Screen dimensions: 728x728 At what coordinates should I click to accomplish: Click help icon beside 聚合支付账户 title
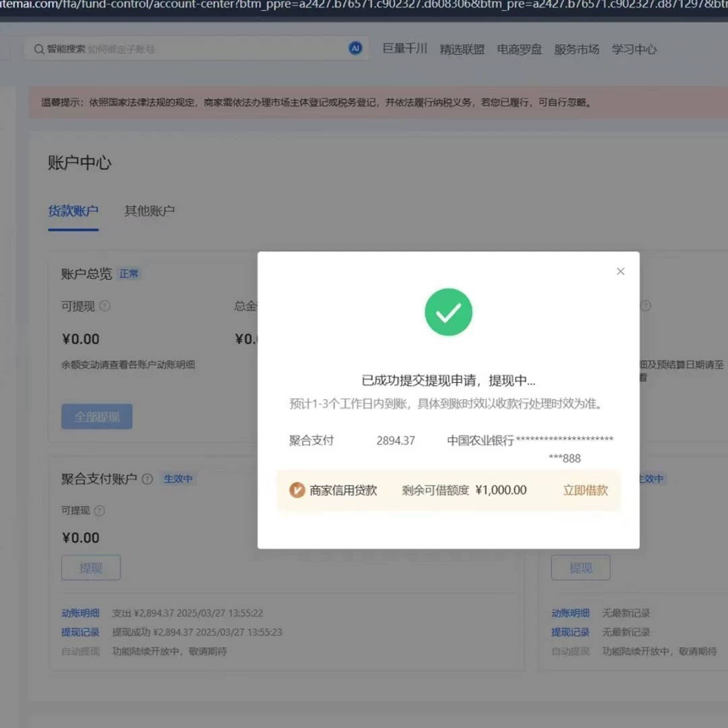147,479
